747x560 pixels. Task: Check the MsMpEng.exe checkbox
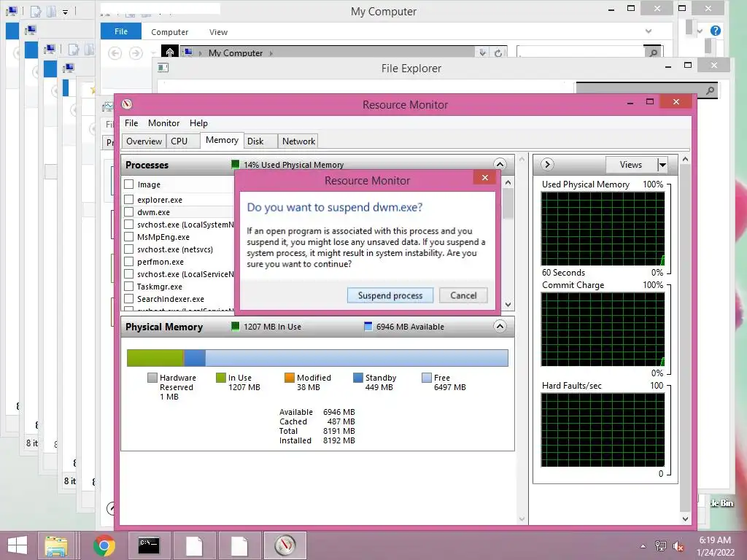pyautogui.click(x=128, y=236)
